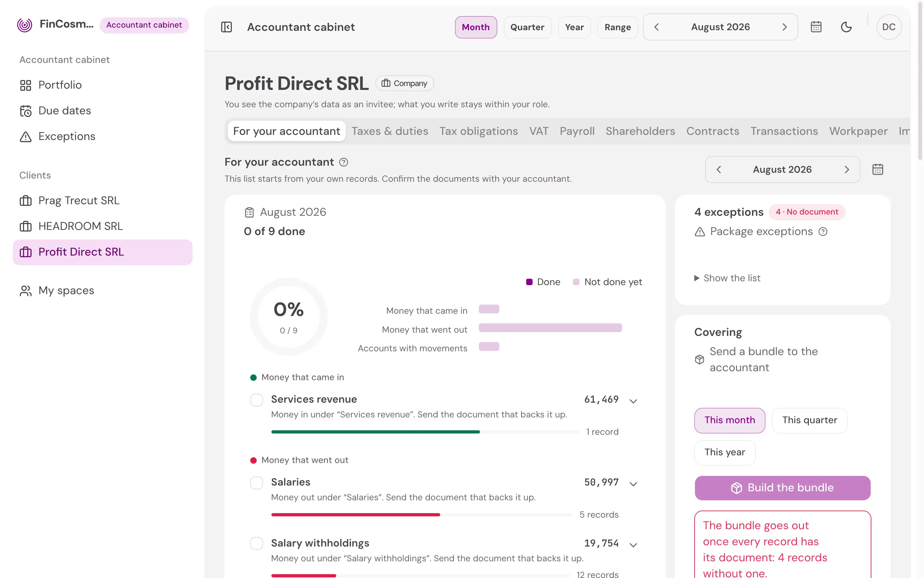Open the Tax obligations tab
Image resolution: width=924 pixels, height=578 pixels.
(479, 132)
